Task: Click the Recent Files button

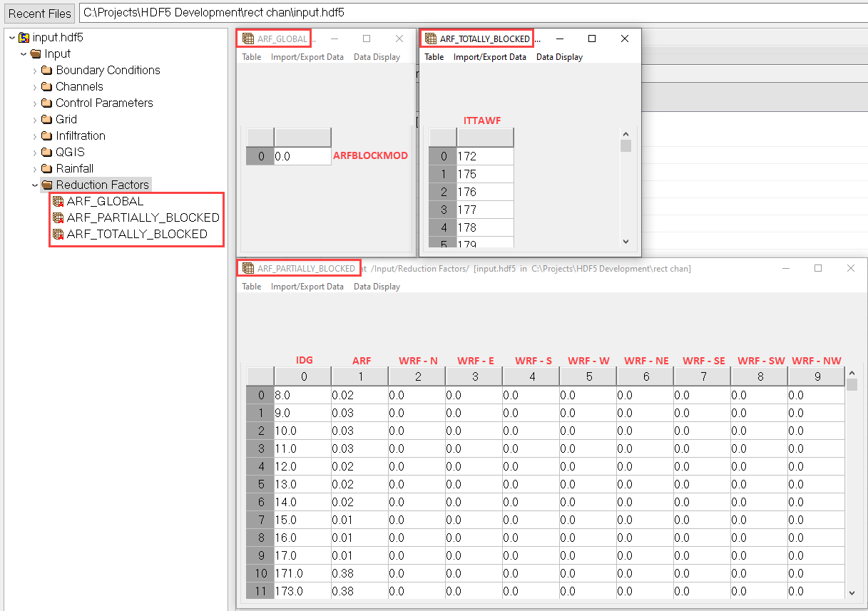Action: pyautogui.click(x=40, y=13)
